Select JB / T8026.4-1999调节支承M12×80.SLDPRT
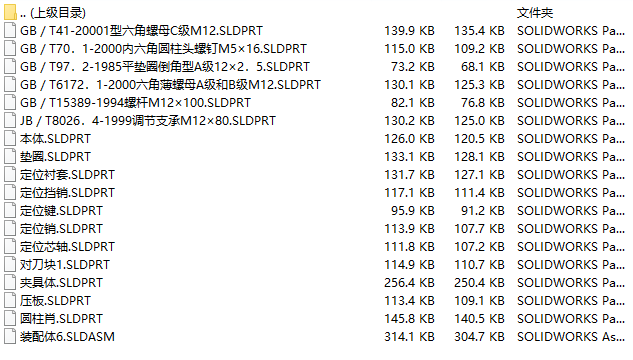The width and height of the screenshot is (633, 360). (x=148, y=121)
